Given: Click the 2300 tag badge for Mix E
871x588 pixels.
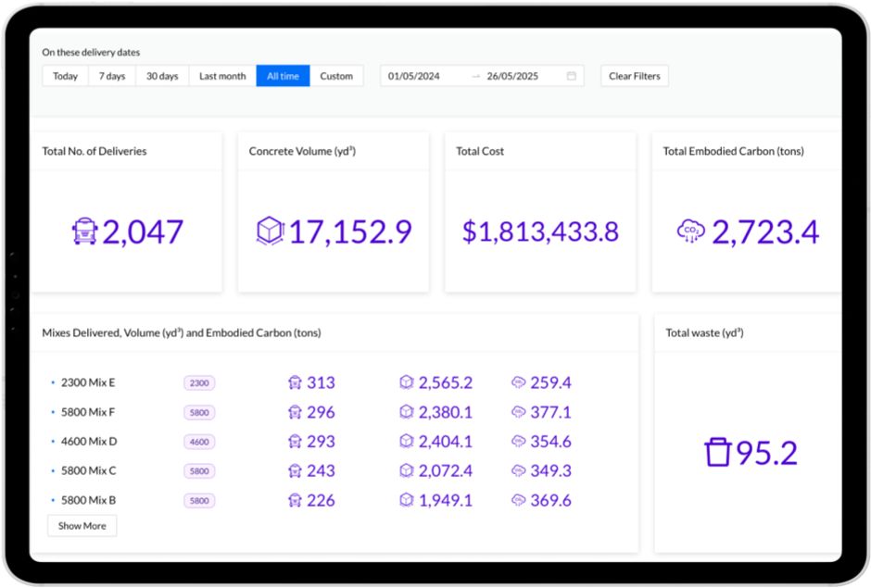Looking at the screenshot, I should click(199, 383).
